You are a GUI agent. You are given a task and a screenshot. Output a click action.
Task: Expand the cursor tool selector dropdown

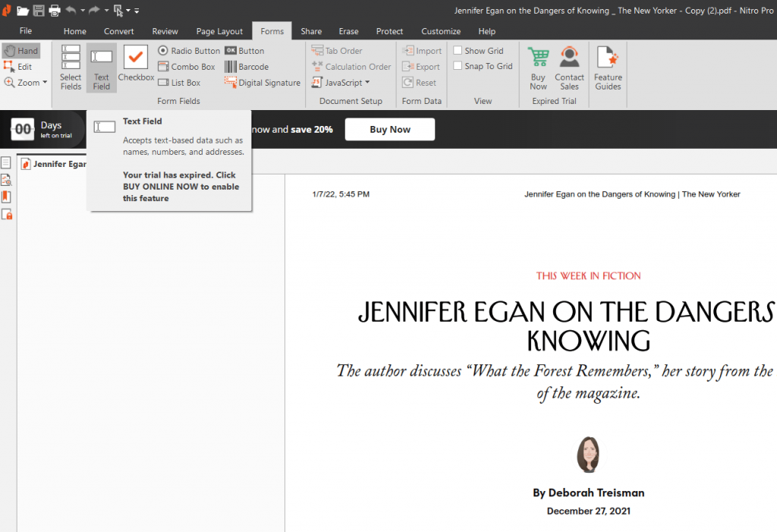127,11
